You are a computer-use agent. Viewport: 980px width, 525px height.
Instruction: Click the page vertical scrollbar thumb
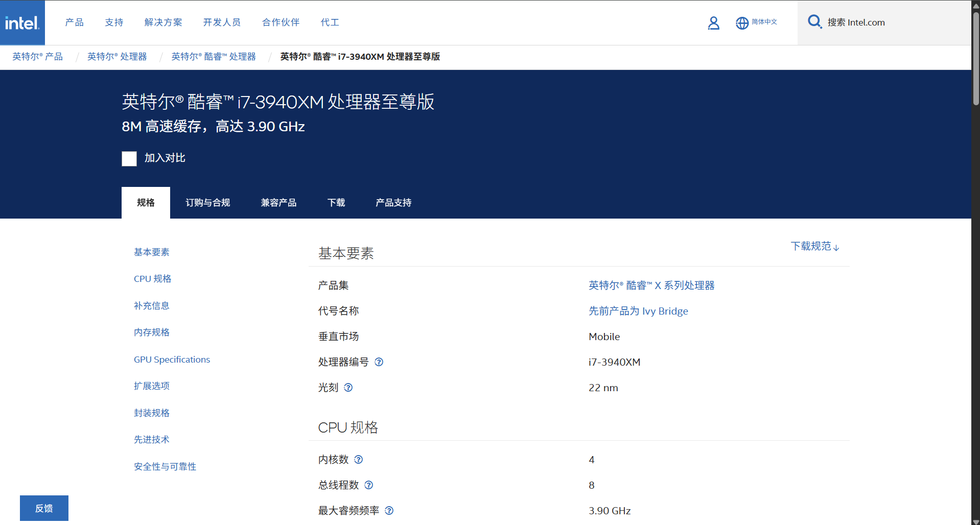[x=976, y=58]
